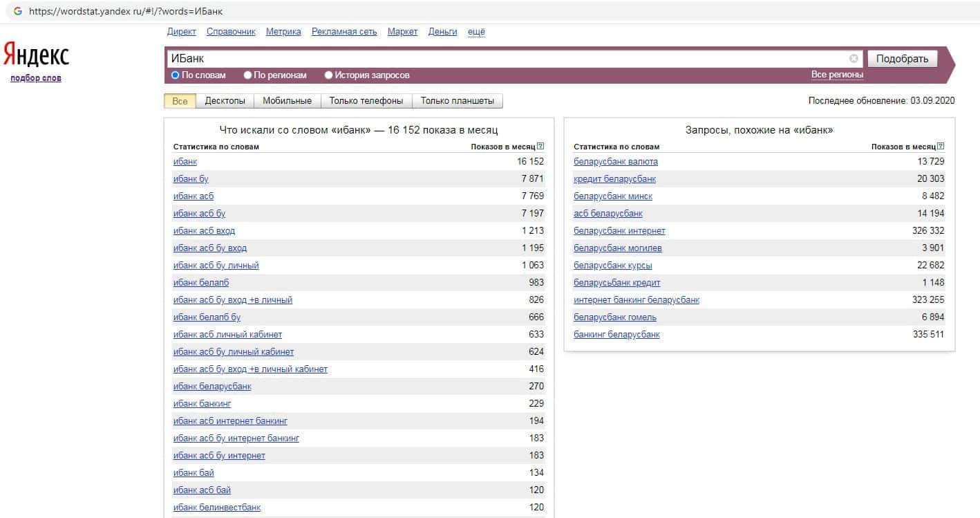Go to the "Директ" service link

pos(182,32)
